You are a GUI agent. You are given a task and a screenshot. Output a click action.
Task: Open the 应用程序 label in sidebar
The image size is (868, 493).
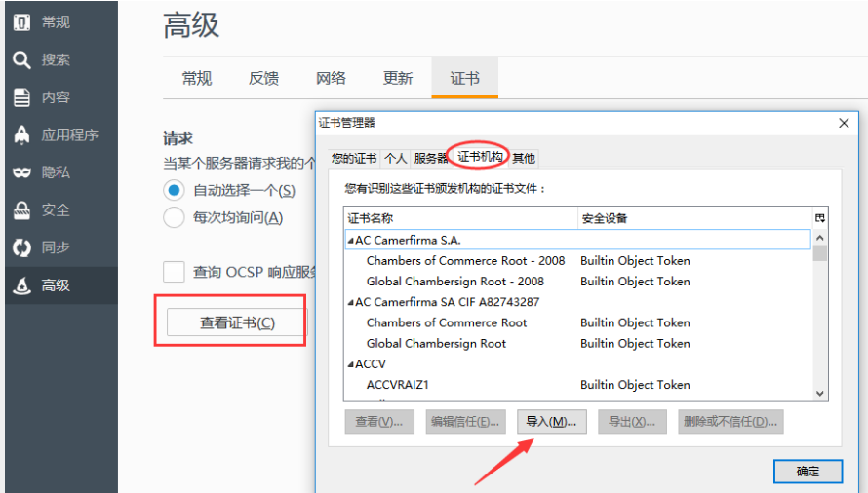coord(70,135)
